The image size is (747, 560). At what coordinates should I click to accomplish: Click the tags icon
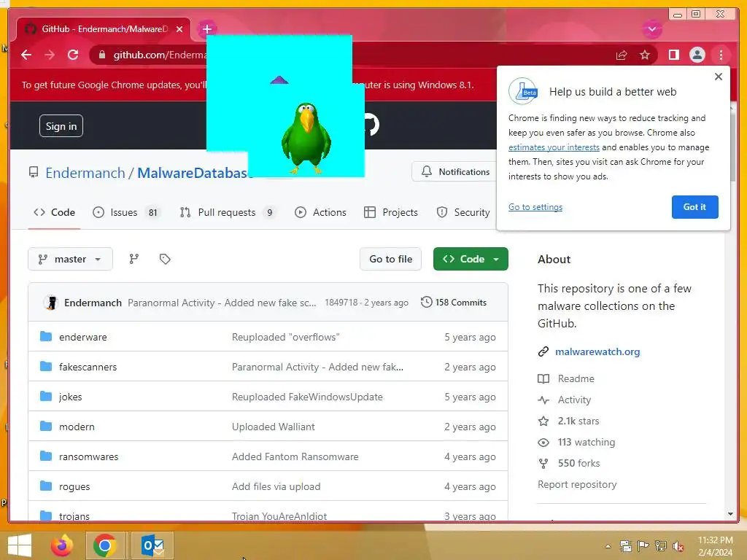[165, 259]
